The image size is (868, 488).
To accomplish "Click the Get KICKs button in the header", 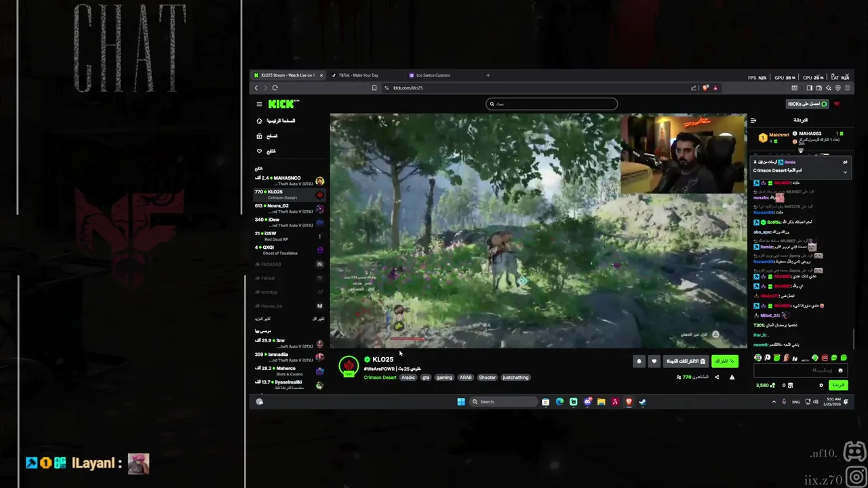I will tap(807, 104).
